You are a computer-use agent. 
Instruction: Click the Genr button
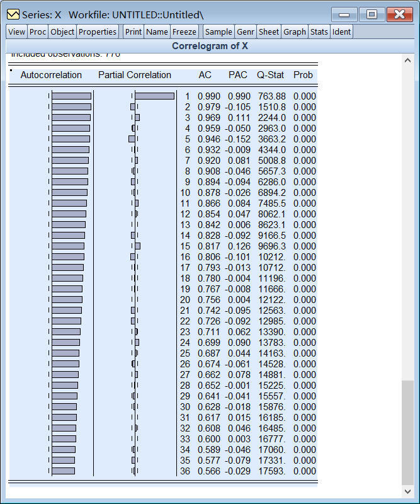[x=246, y=32]
